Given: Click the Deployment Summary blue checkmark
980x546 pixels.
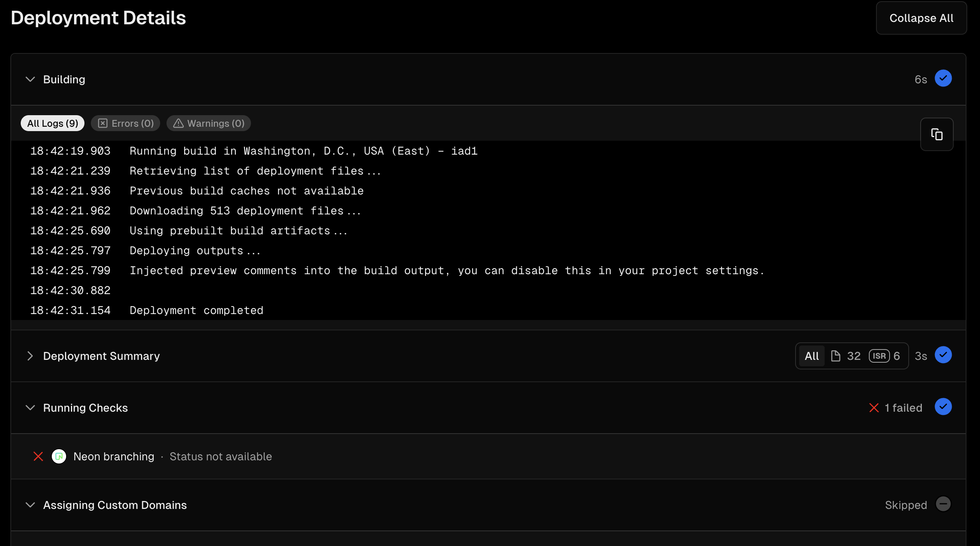Looking at the screenshot, I should [x=943, y=355].
